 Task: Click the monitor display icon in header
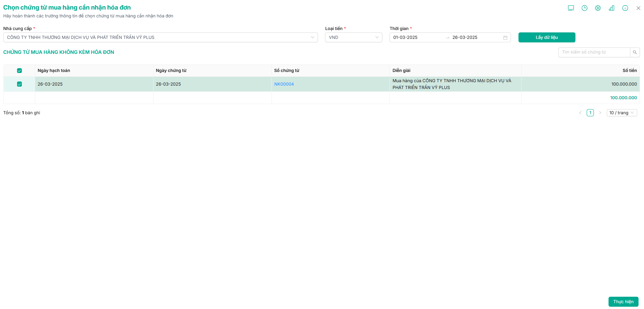tap(571, 8)
